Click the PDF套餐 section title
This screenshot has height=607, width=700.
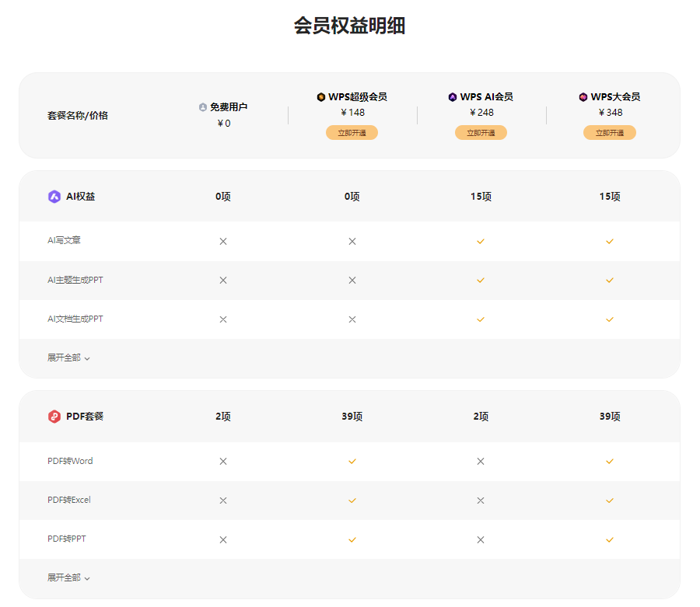[85, 416]
